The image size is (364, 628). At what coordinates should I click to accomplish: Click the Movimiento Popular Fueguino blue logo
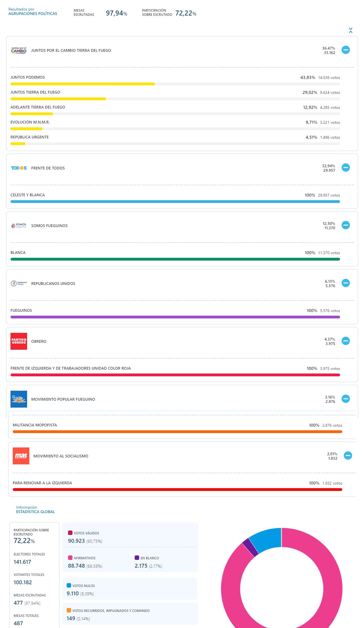point(19,399)
